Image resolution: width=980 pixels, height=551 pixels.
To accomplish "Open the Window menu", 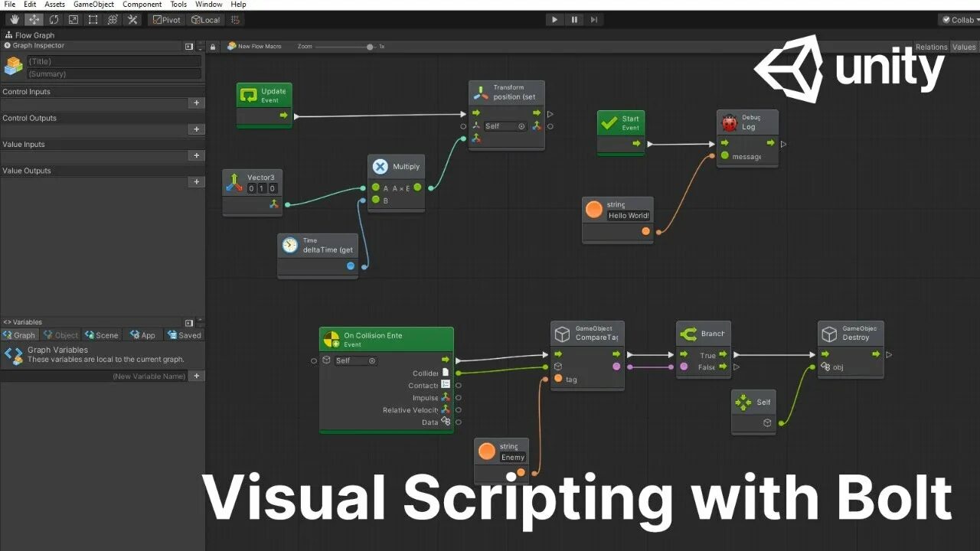I will (x=209, y=5).
